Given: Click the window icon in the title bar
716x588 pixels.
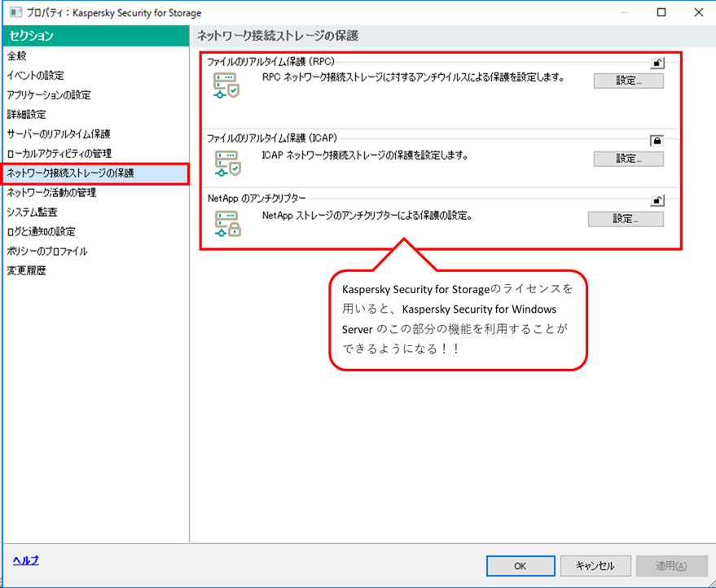Looking at the screenshot, I should click(x=15, y=12).
